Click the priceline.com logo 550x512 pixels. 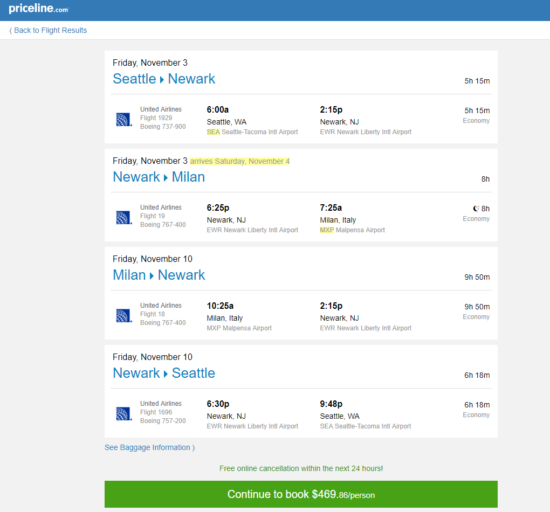(x=38, y=8)
